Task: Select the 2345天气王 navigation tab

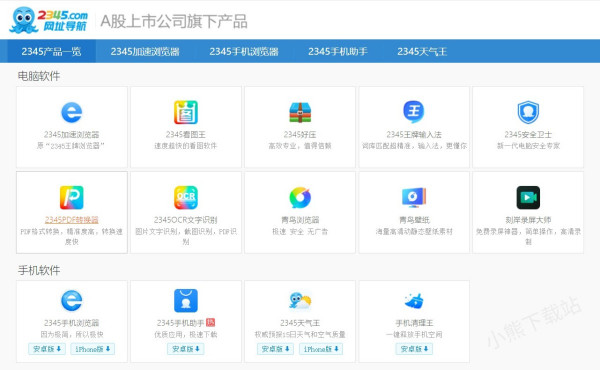Action: tap(422, 51)
